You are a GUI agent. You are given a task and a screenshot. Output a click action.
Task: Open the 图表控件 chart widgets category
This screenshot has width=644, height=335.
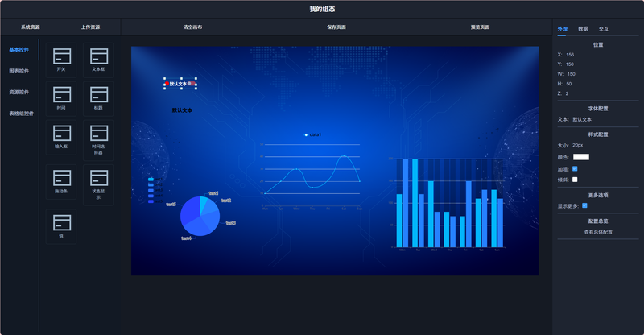click(19, 71)
